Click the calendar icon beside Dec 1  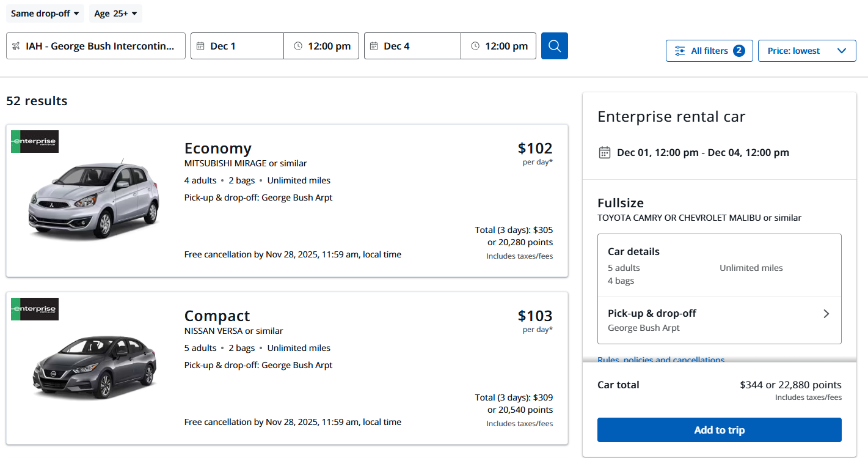coord(200,46)
